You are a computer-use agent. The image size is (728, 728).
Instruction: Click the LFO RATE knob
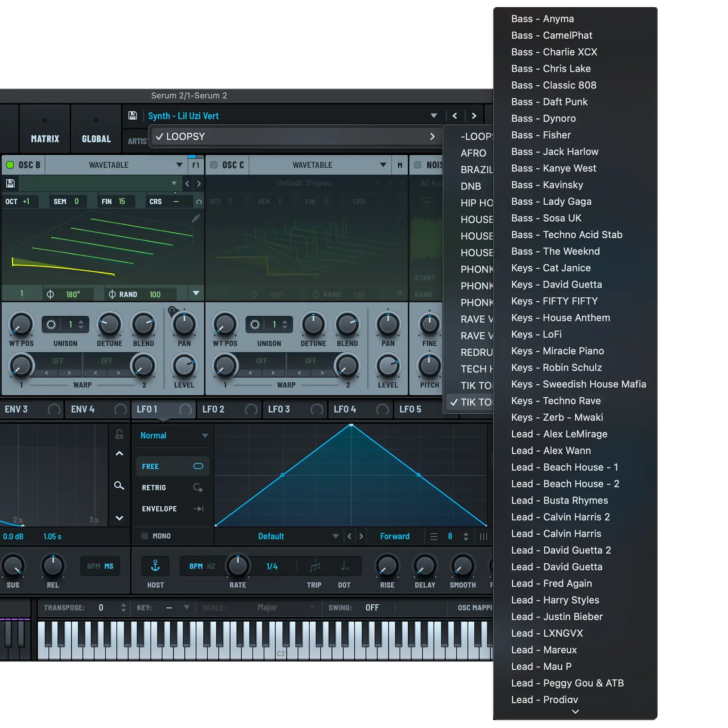click(x=238, y=566)
